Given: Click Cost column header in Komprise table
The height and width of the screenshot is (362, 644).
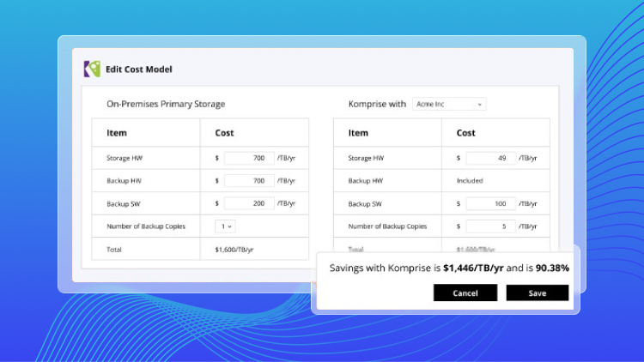Looking at the screenshot, I should click(x=466, y=133).
